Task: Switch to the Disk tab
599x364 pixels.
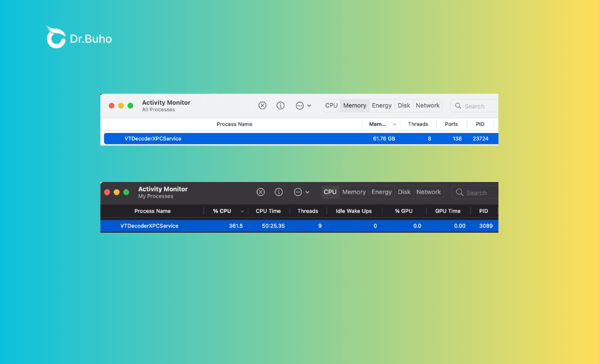Action: [404, 105]
